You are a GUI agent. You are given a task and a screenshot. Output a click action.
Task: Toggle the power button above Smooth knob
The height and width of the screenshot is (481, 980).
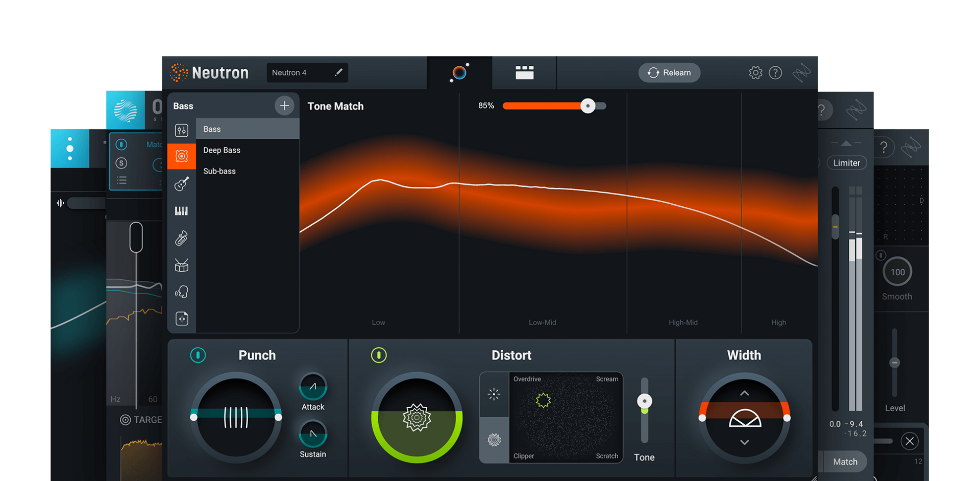(x=881, y=255)
